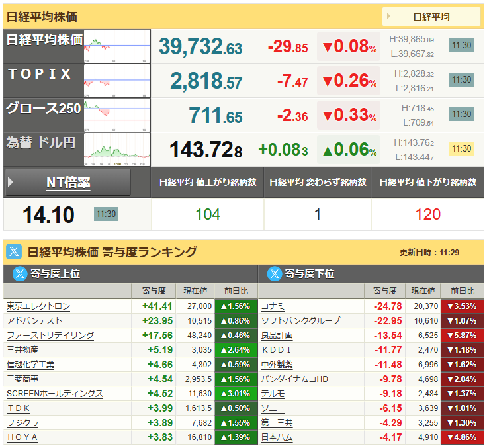Open フジクラ stock link

(x=22, y=423)
